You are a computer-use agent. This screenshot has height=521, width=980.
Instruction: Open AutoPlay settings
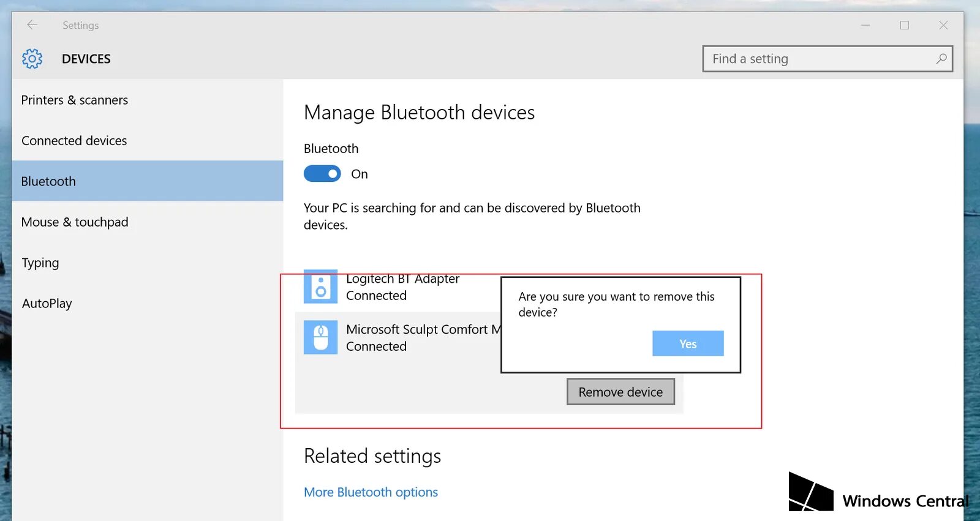(x=148, y=304)
